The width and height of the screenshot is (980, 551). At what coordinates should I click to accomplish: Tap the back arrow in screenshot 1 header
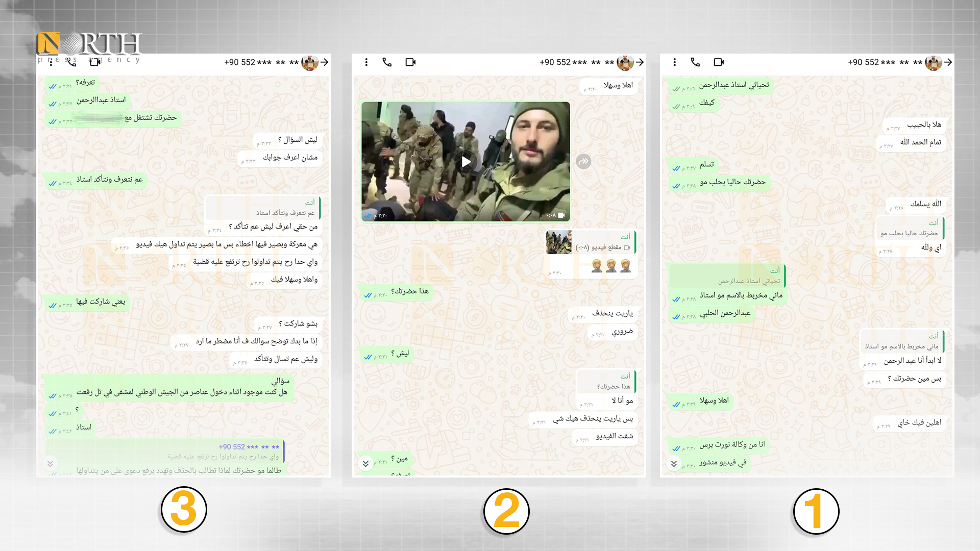point(948,62)
